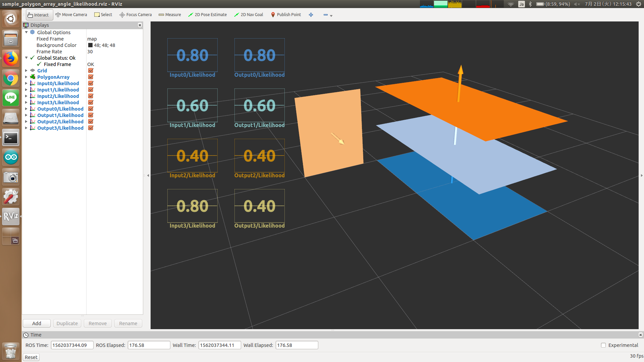
Task: Expand Output3/Likelihood tree node
Action: pos(26,128)
